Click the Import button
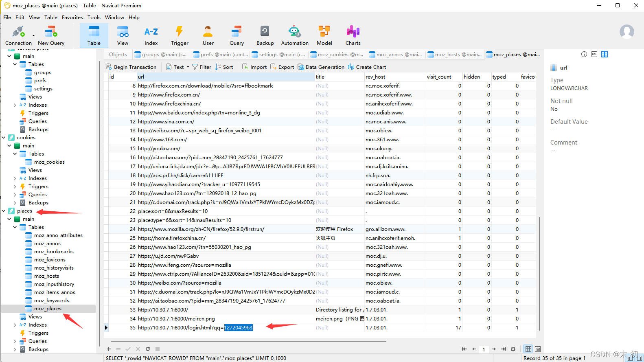 (254, 67)
